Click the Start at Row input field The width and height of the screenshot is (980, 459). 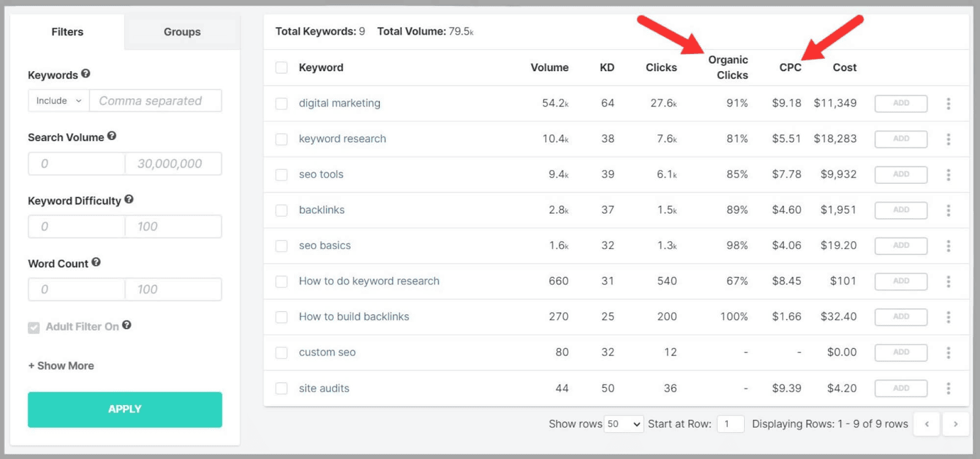coord(730,424)
